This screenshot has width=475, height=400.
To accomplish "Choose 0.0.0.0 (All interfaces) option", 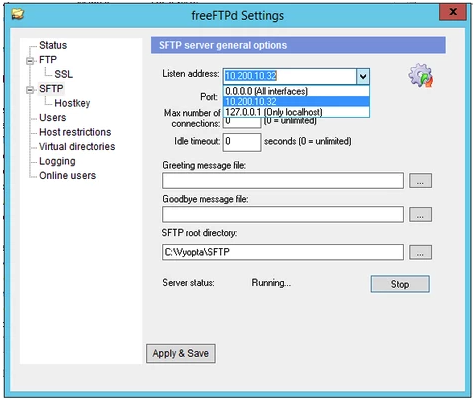I will tap(296, 91).
